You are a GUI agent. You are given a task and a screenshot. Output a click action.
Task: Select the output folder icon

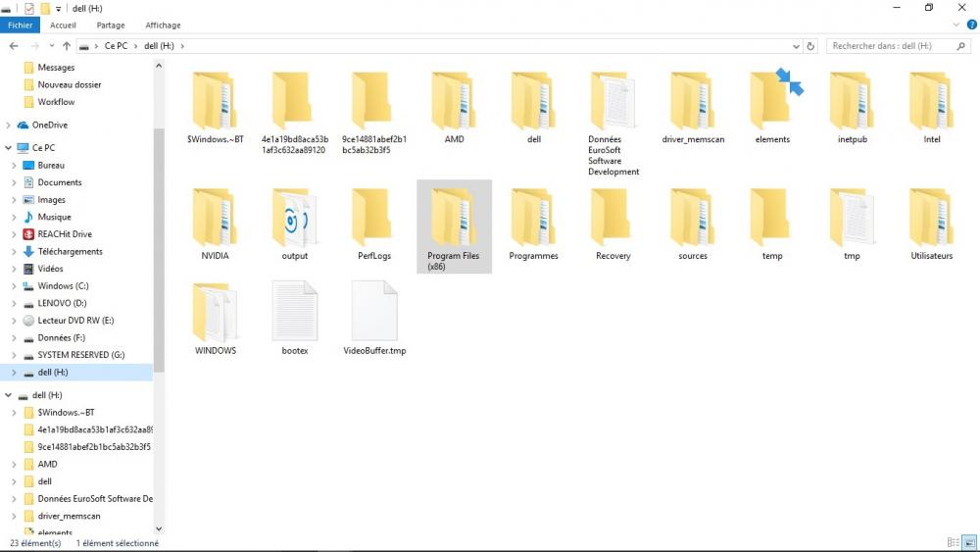[294, 217]
